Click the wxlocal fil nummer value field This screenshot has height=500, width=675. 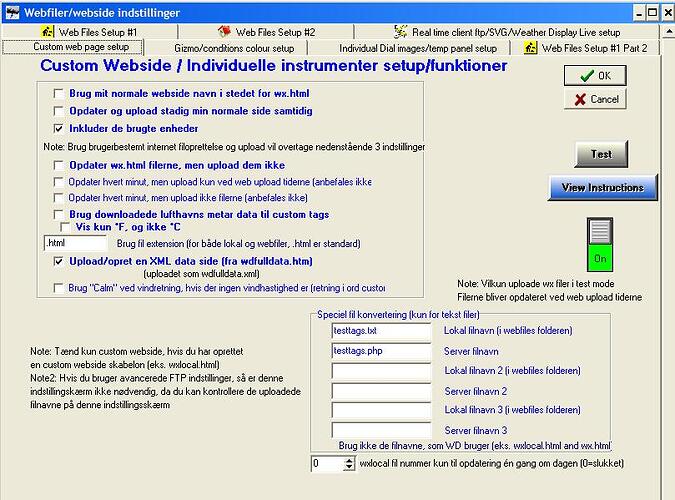[328, 463]
